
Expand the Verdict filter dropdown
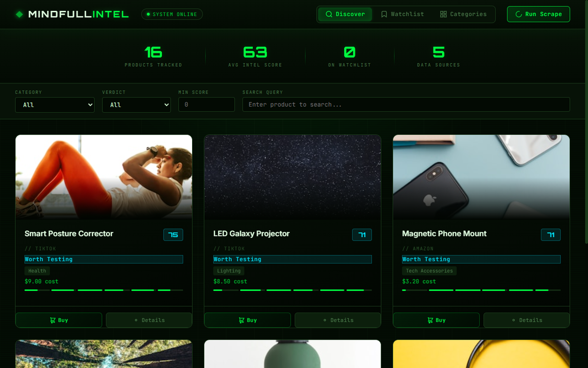[136, 105]
